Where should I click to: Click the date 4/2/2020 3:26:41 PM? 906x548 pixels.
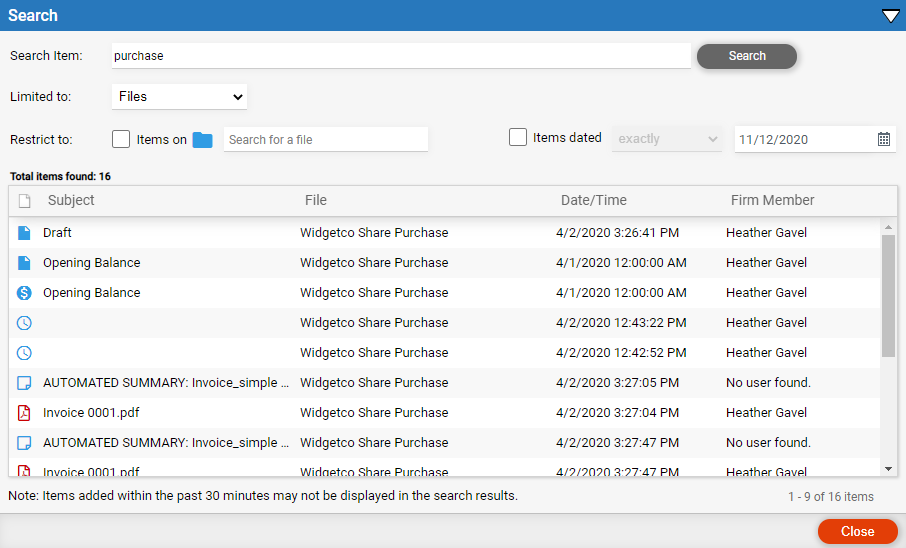617,233
